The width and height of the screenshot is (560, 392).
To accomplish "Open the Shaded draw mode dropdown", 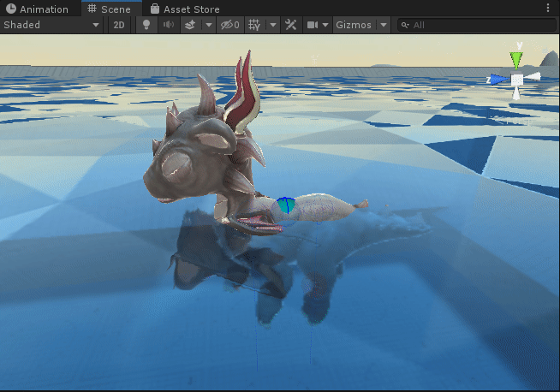I will [x=52, y=25].
